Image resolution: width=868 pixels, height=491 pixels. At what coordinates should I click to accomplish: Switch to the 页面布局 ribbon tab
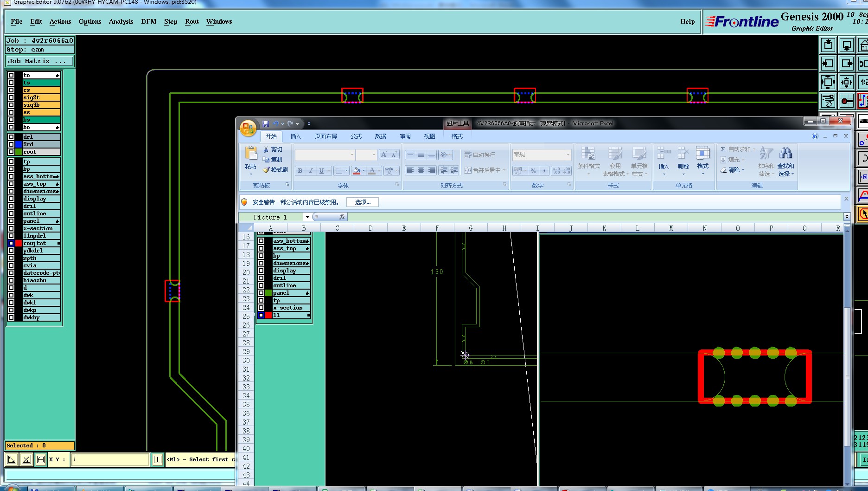(325, 136)
